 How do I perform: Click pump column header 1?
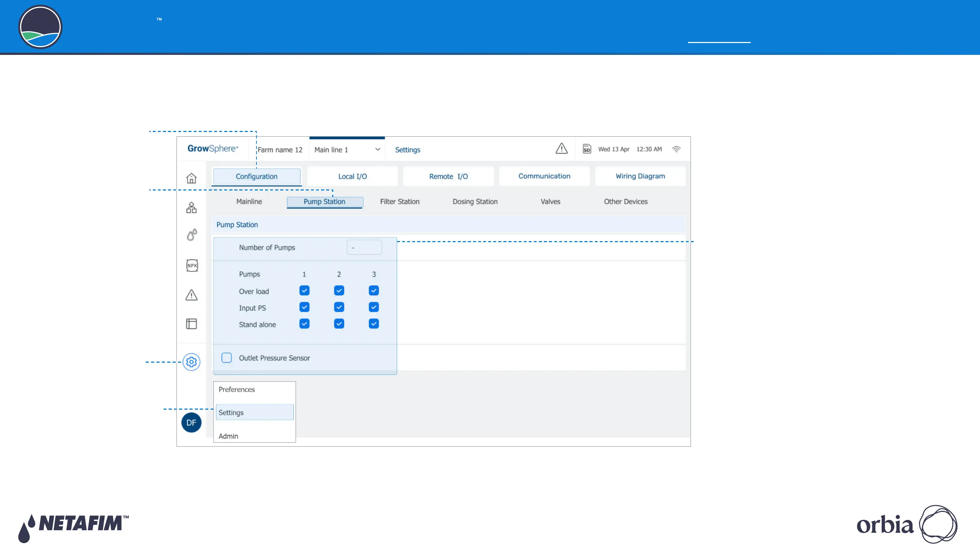click(304, 274)
